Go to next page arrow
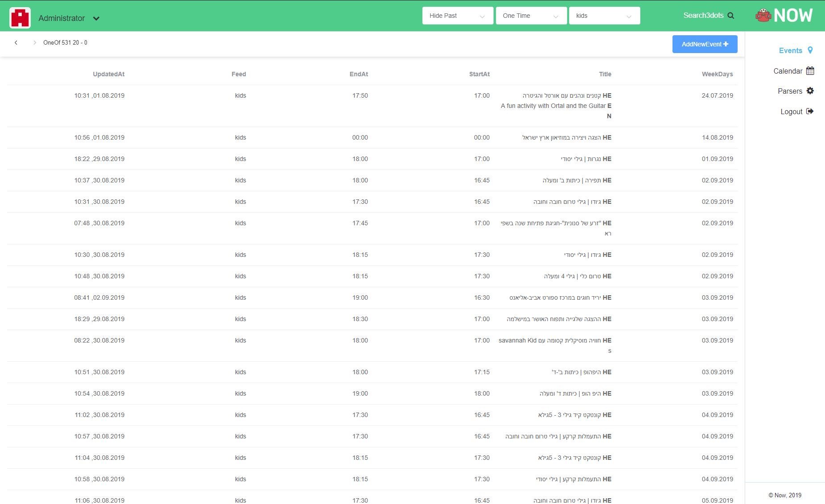Screen dimensions: 825x504 click(34, 42)
